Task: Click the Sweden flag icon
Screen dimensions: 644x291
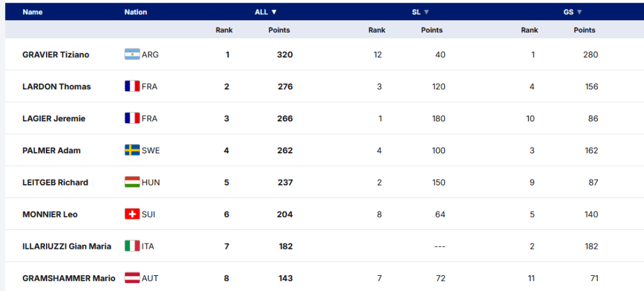Action: 132,151
